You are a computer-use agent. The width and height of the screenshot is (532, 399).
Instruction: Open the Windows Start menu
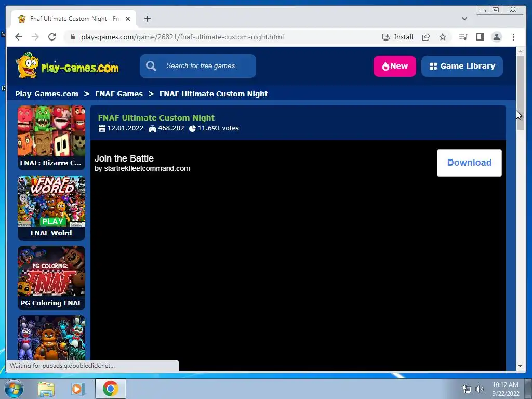14,389
